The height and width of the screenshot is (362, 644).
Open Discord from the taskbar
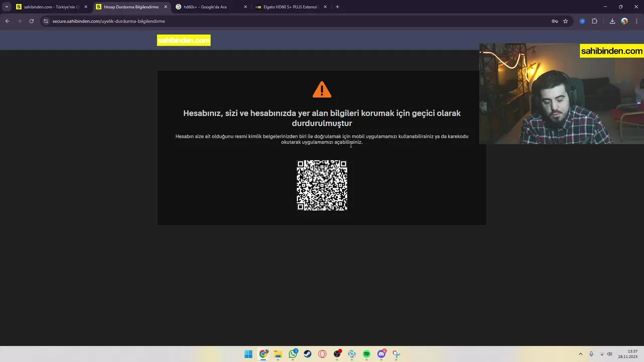tap(381, 354)
